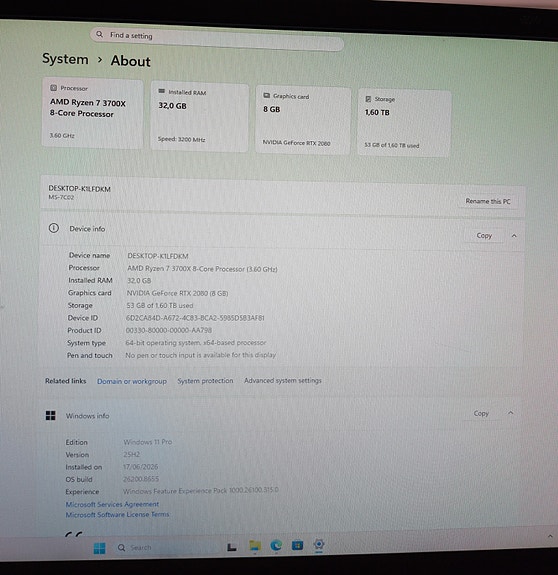This screenshot has width=558, height=575.
Task: Open Advanced system settings link
Action: (x=283, y=381)
